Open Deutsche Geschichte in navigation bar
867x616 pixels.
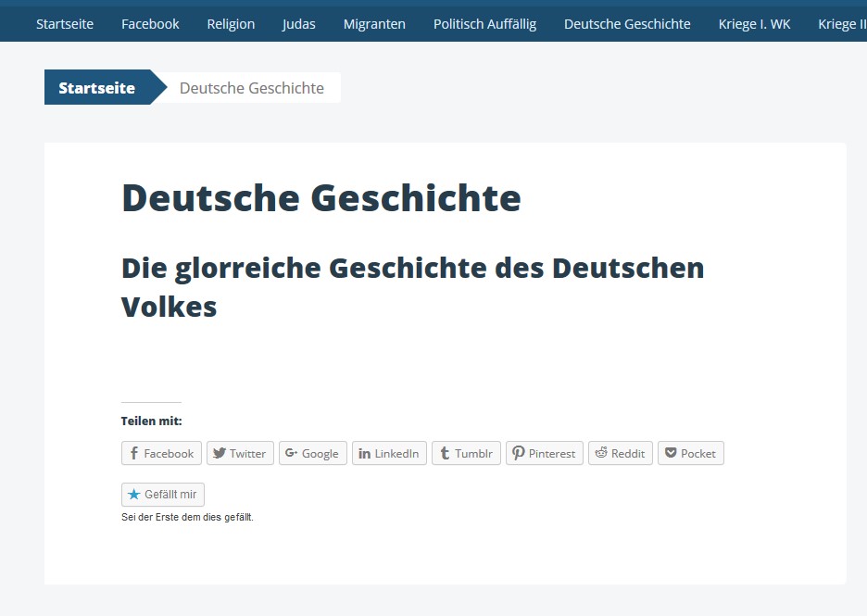(x=627, y=24)
